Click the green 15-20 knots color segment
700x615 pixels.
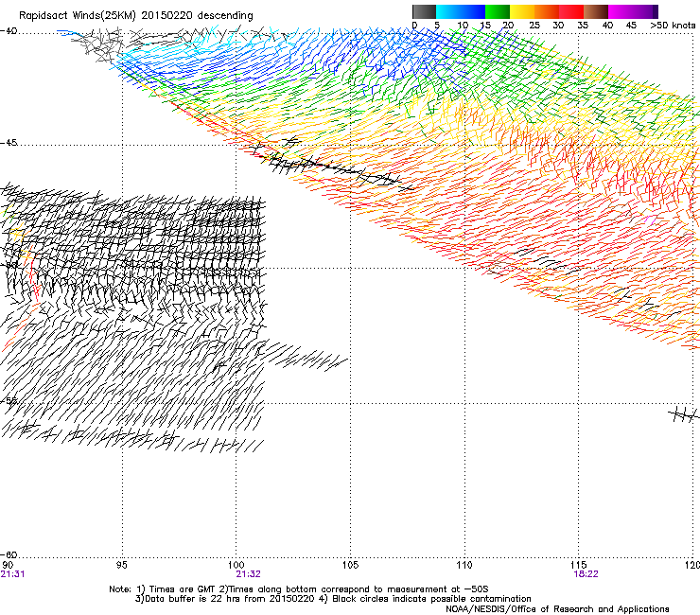pyautogui.click(x=498, y=11)
